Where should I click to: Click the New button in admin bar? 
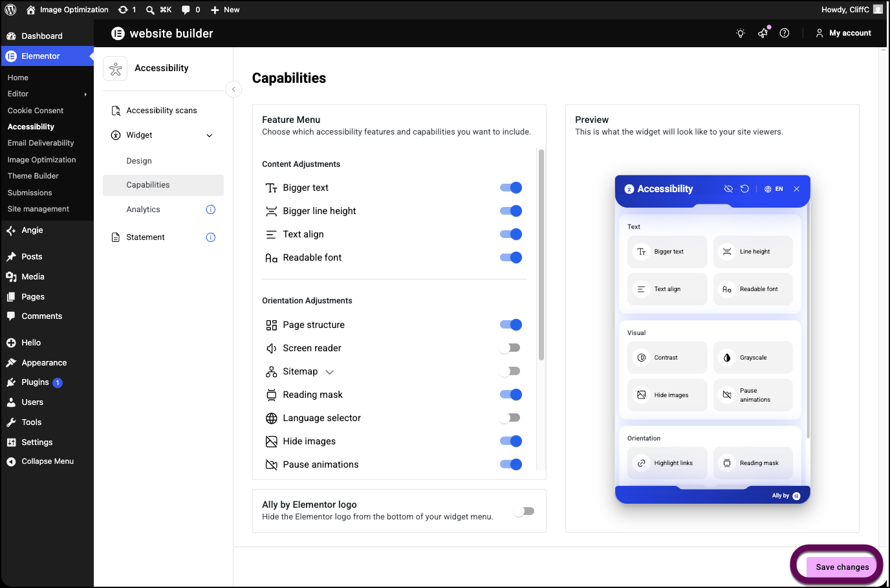pos(225,10)
